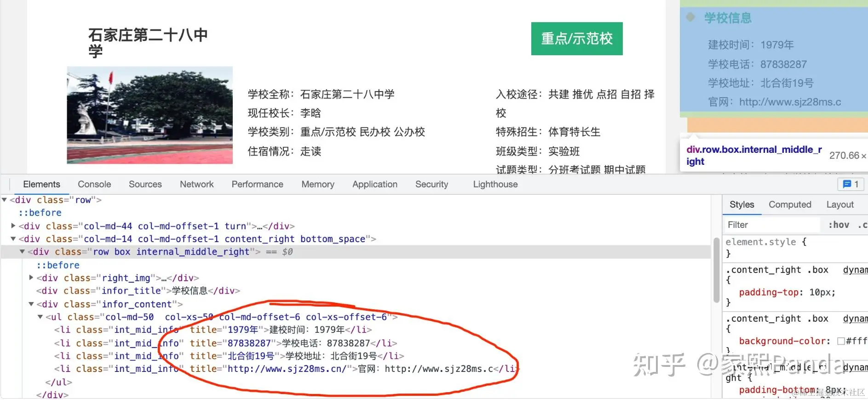The height and width of the screenshot is (400, 868).
Task: Expand the right_img div node
Action: [x=31, y=278]
